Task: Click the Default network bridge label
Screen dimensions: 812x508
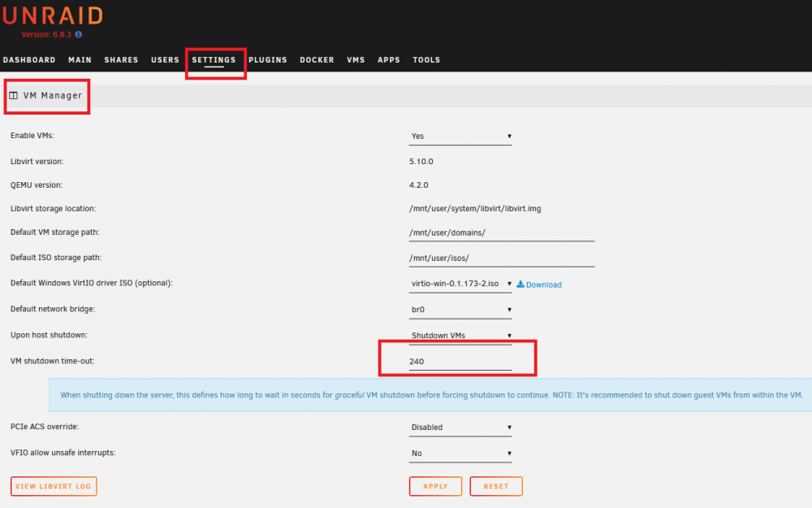Action: click(53, 309)
